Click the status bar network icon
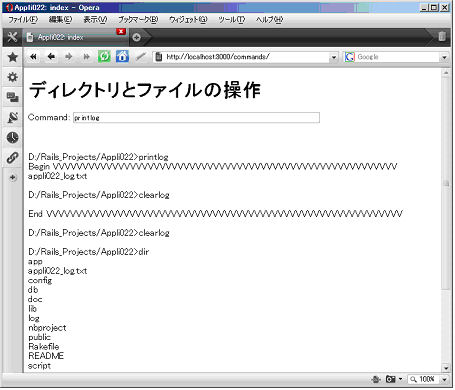Image resolution: width=455 pixels, height=390 pixels. click(x=376, y=379)
